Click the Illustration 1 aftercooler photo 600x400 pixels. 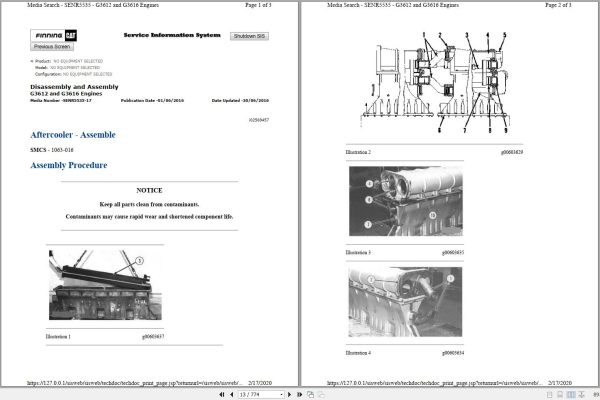[105, 285]
